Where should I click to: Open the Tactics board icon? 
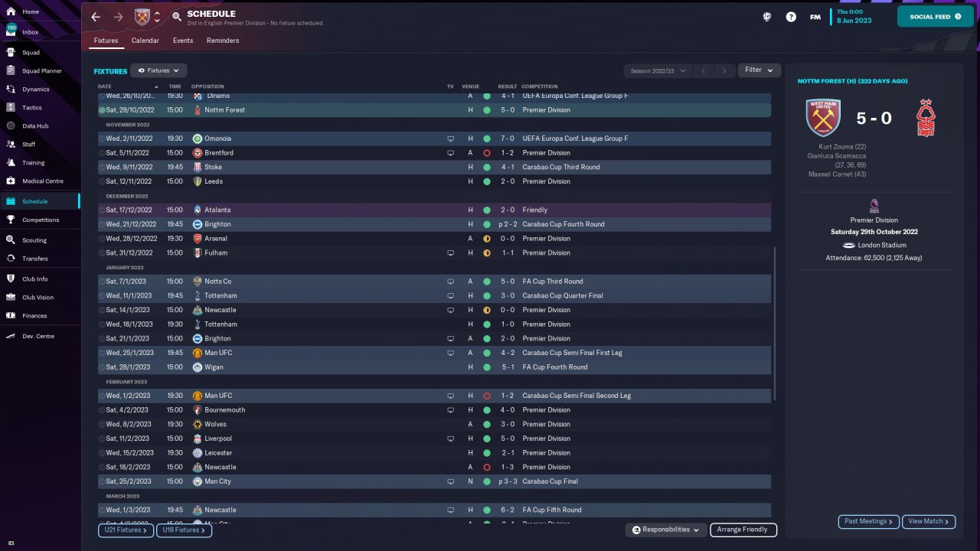(11, 108)
